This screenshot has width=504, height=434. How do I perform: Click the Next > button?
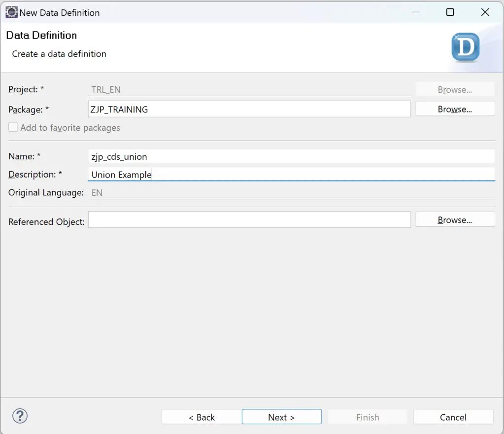tap(282, 417)
